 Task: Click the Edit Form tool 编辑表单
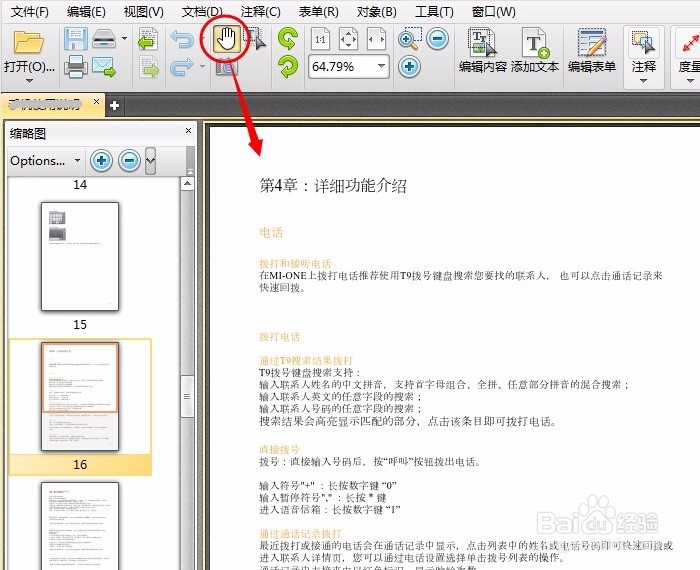tap(592, 50)
